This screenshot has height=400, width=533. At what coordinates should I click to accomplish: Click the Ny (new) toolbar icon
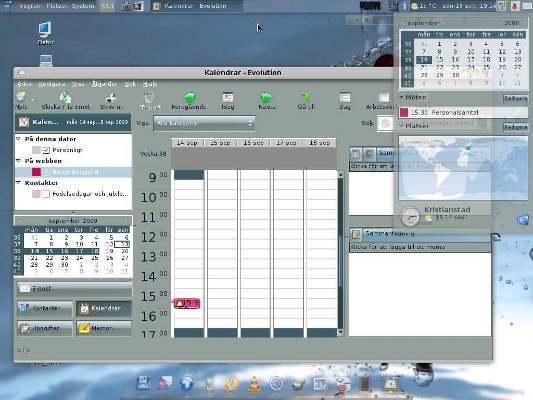21,98
